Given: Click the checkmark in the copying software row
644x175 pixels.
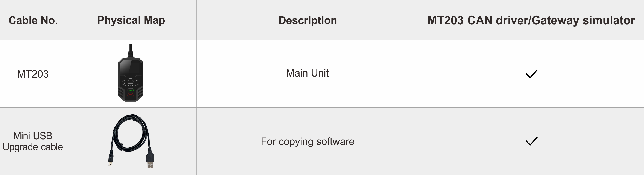Looking at the screenshot, I should pos(531,141).
